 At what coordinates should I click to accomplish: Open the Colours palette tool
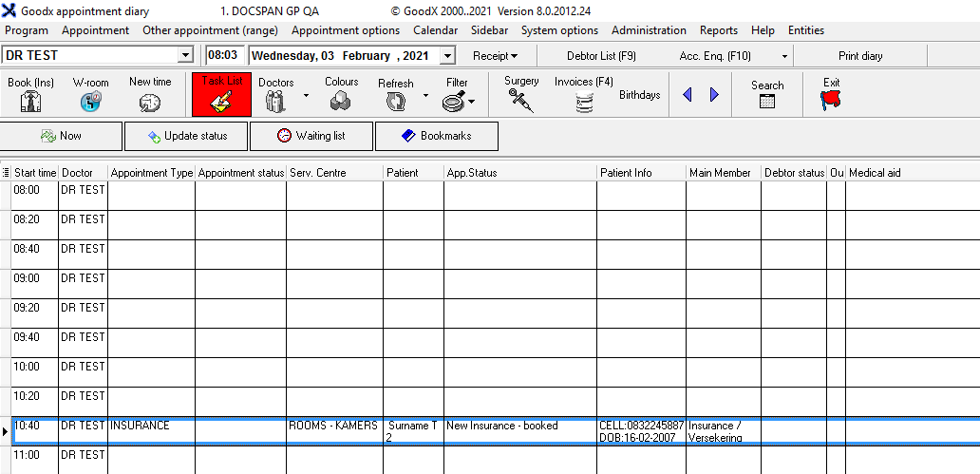pyautogui.click(x=341, y=101)
